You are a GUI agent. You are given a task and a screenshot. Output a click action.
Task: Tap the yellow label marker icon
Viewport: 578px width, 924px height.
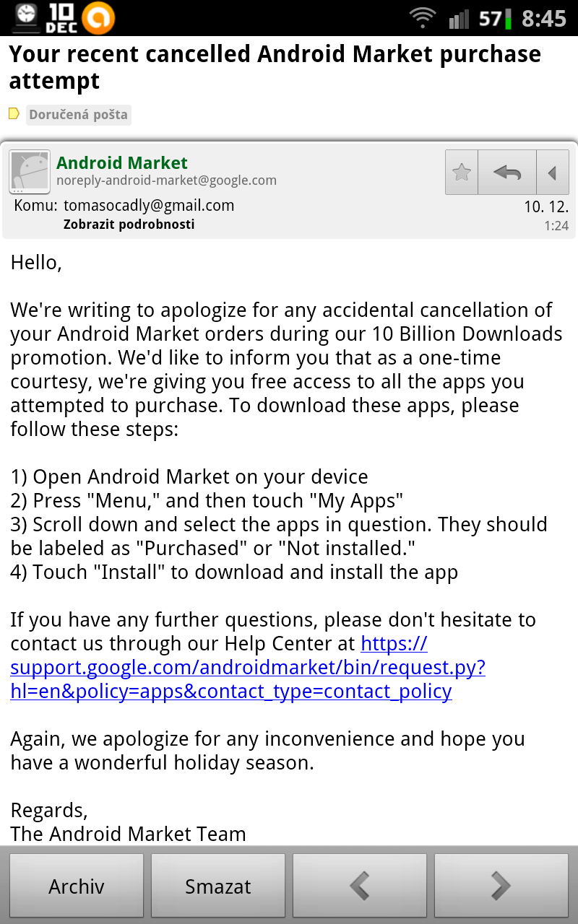point(14,113)
